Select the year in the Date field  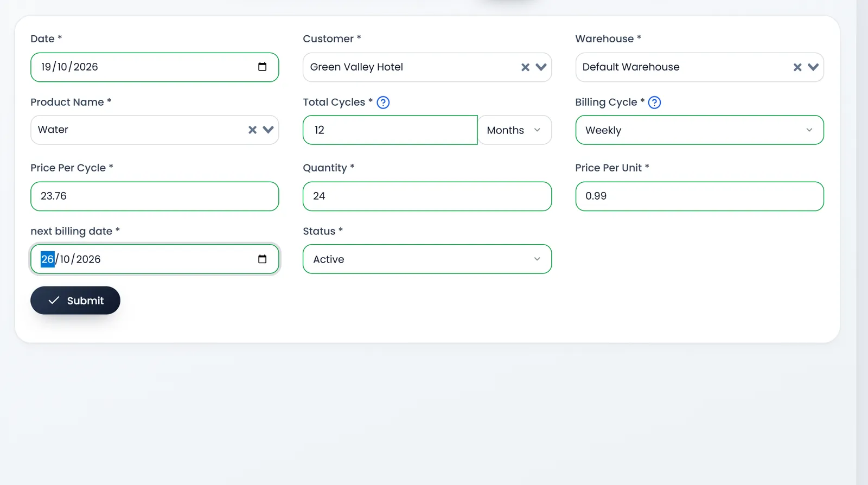pos(86,67)
